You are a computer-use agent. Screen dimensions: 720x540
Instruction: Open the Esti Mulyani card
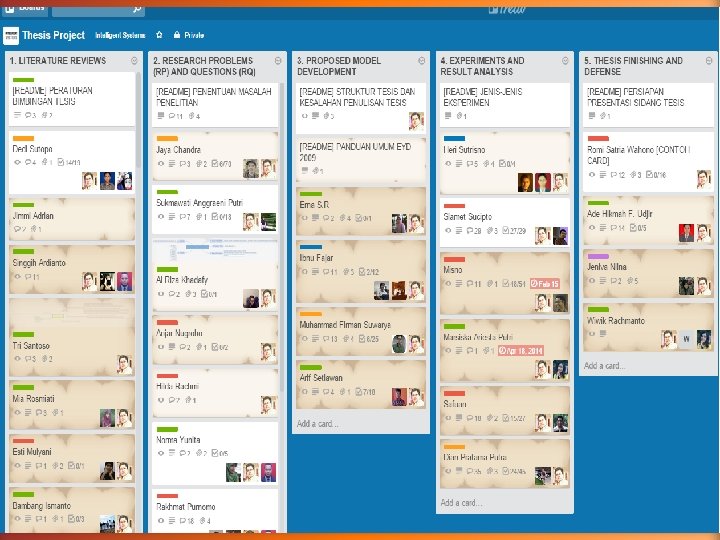pyautogui.click(x=72, y=458)
